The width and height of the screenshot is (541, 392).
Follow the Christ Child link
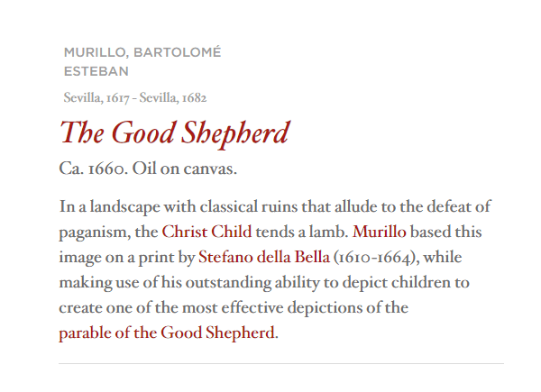(206, 232)
